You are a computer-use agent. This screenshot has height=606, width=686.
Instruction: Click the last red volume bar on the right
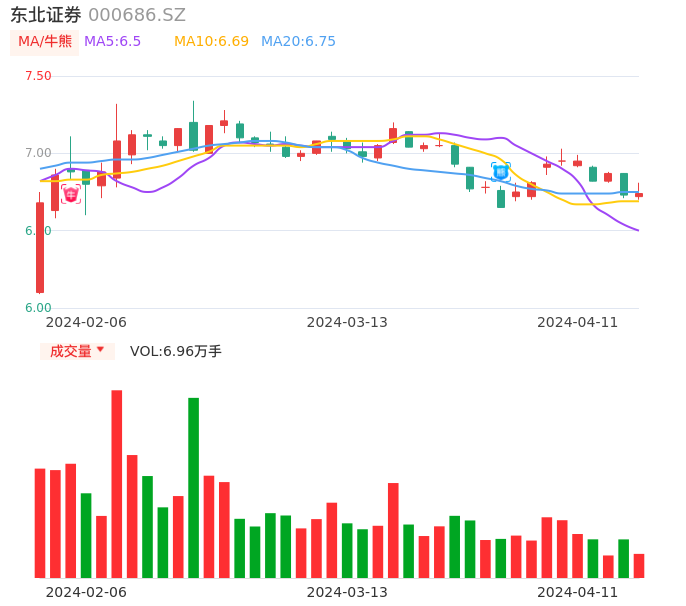pos(639,566)
